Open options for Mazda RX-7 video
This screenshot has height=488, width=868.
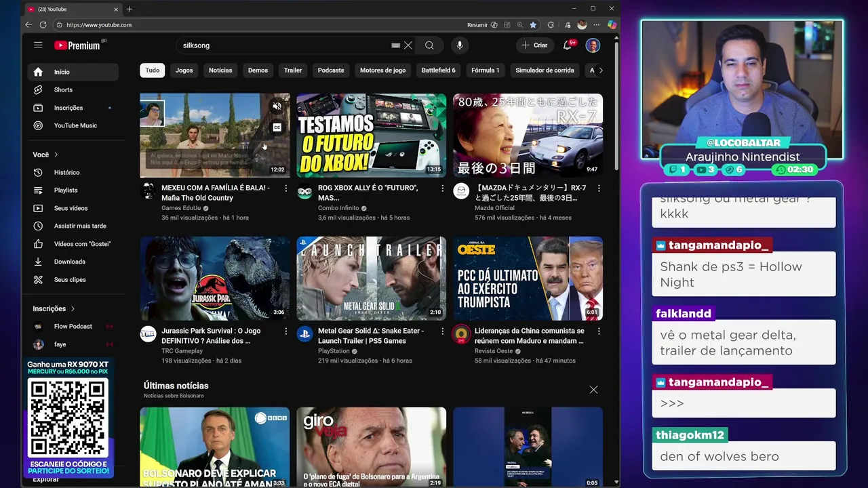pyautogui.click(x=599, y=188)
